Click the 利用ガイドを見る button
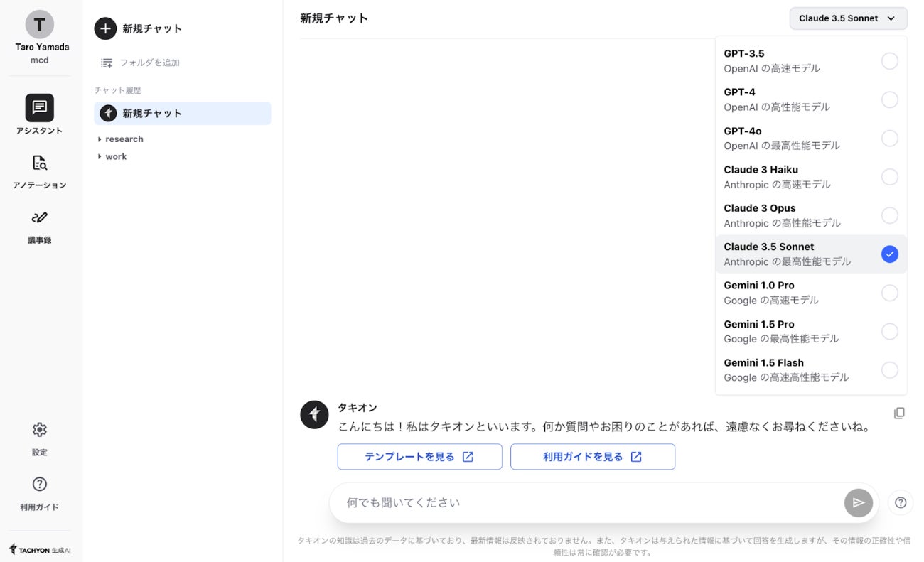The image size is (924, 562). click(593, 457)
